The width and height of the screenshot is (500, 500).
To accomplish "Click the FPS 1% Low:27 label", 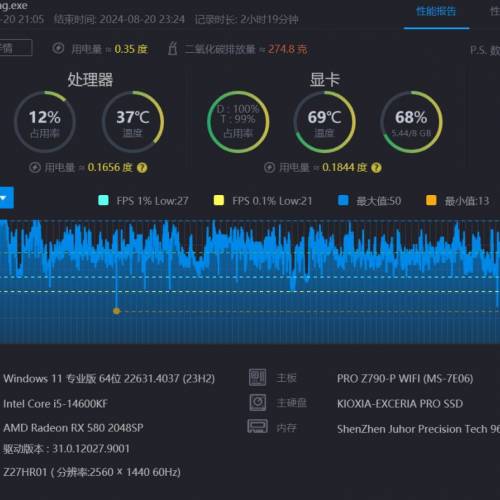I will click(153, 201).
